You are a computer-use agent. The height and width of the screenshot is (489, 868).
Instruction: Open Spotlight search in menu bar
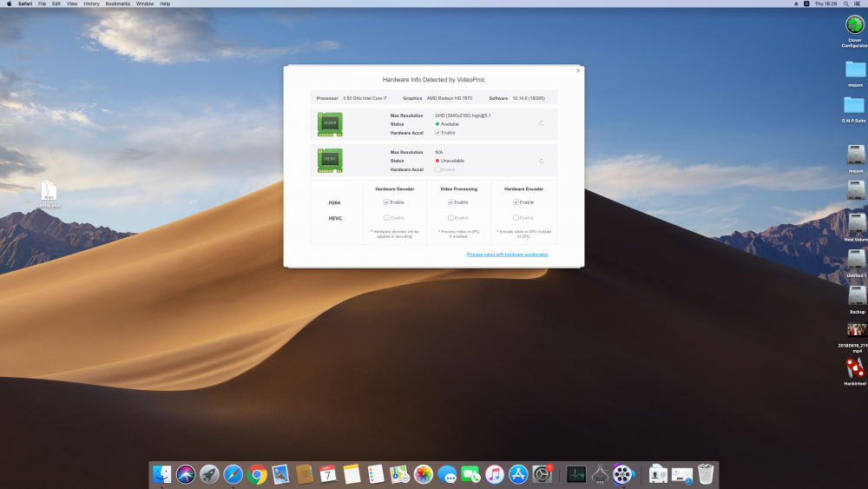click(845, 3)
